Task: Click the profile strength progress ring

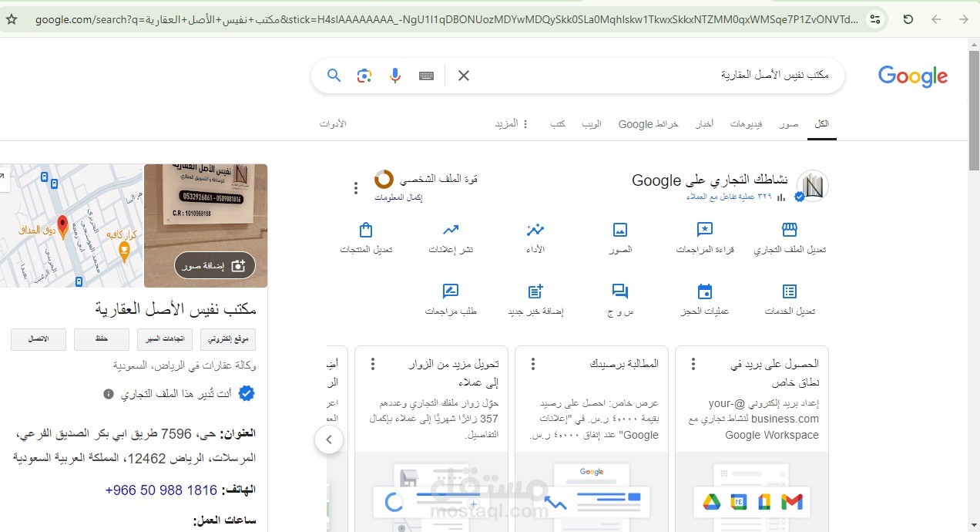Action: tap(384, 180)
